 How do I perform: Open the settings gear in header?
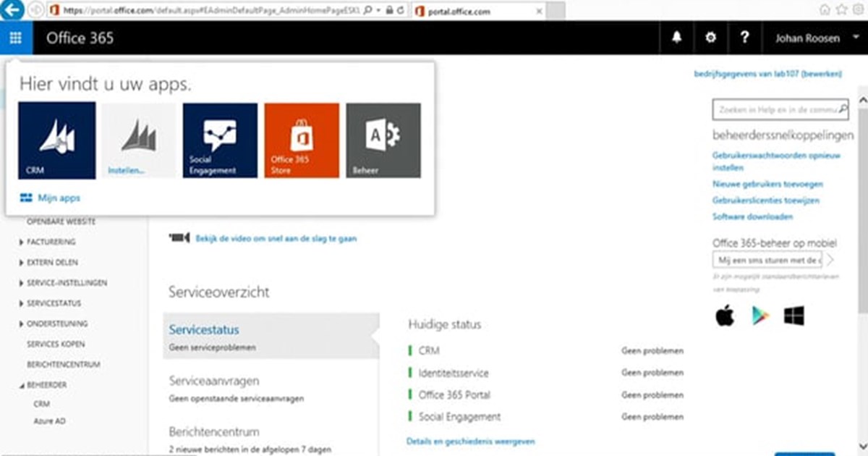[711, 38]
